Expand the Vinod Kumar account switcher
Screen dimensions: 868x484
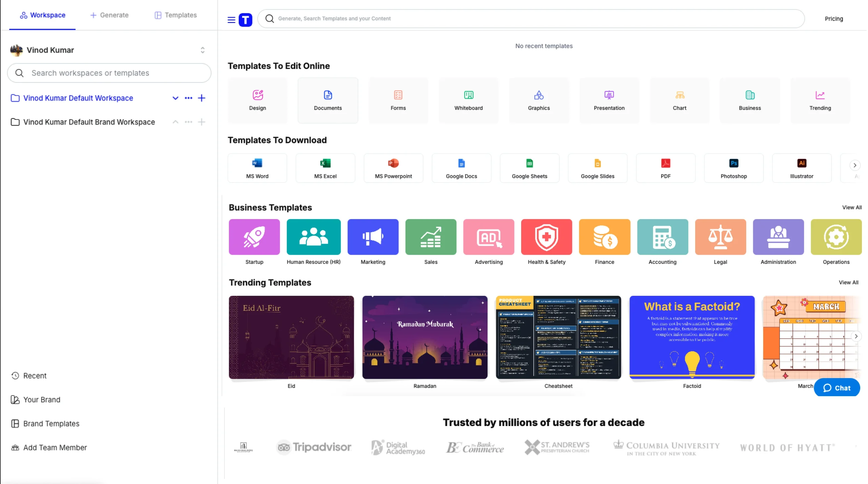pyautogui.click(x=202, y=50)
